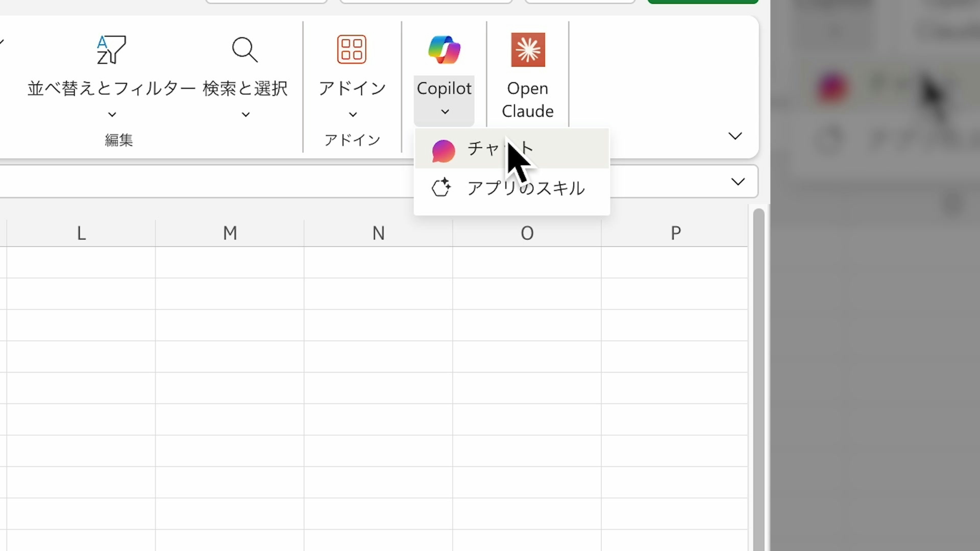Click the App Skills sparkle icon
980x551 pixels.
click(x=441, y=187)
